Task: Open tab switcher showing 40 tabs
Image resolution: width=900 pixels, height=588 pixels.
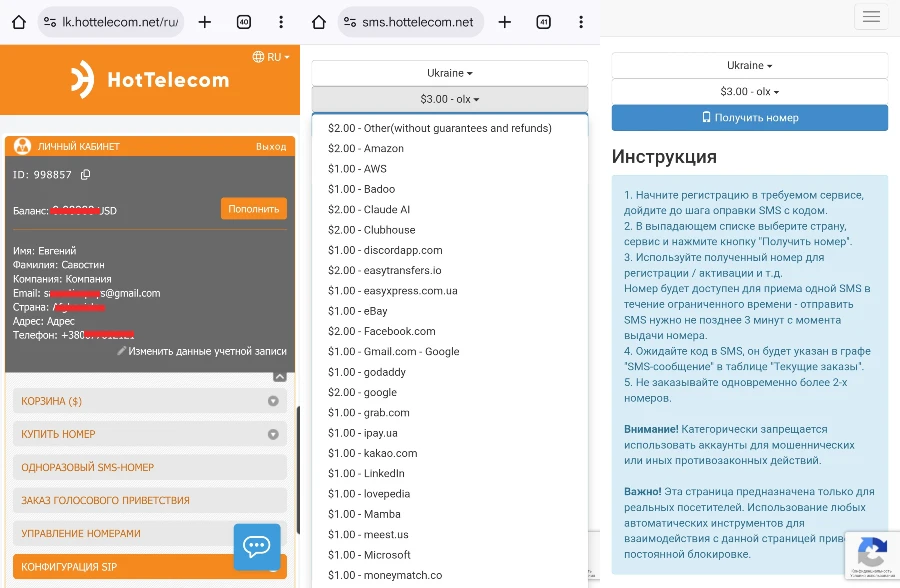Action: click(x=244, y=22)
